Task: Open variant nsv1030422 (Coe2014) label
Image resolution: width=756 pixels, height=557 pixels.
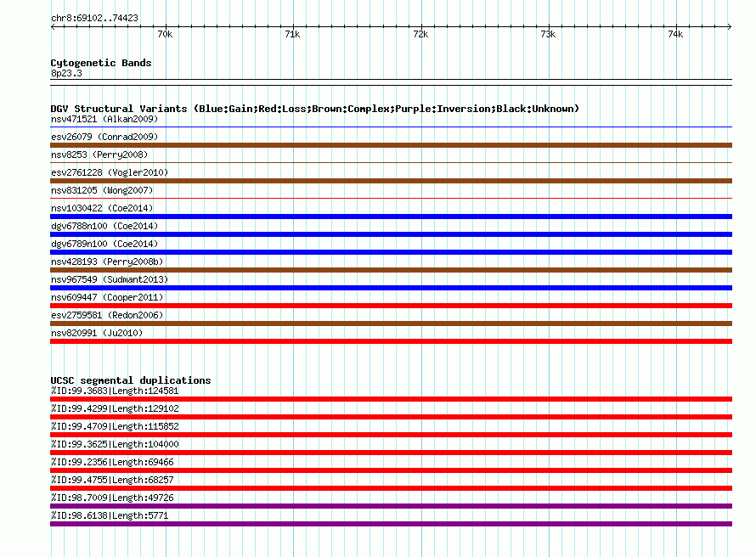Action: 102,208
